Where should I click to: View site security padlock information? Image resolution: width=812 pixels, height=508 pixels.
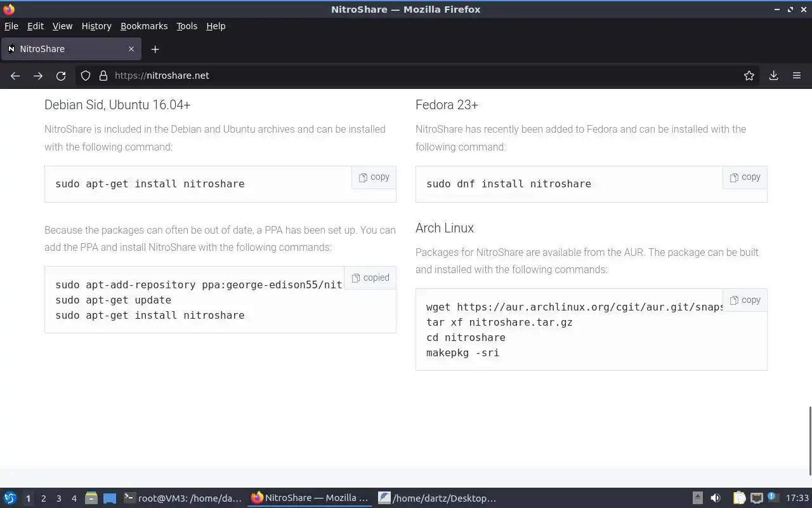(103, 76)
